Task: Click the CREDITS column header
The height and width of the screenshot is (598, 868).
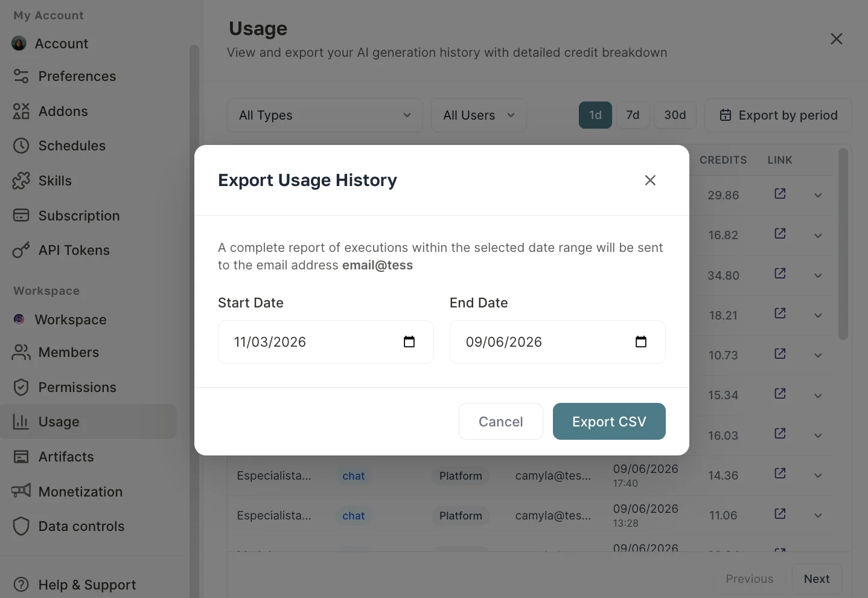Action: point(723,160)
